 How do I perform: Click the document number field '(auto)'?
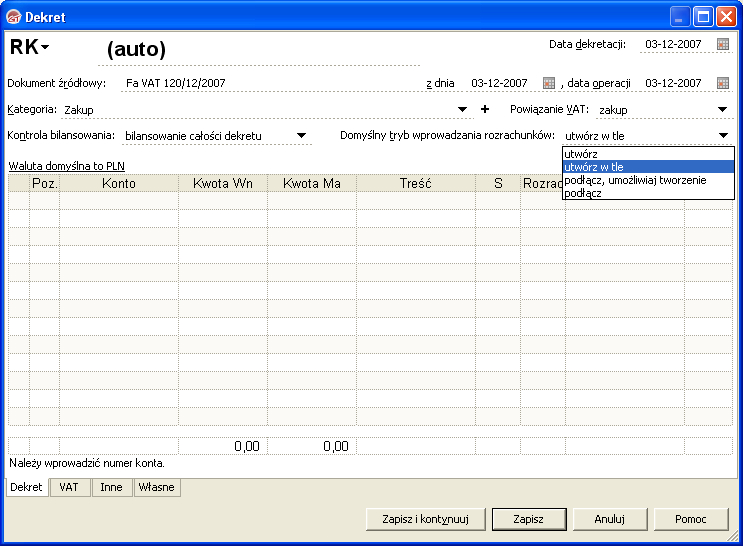259,49
